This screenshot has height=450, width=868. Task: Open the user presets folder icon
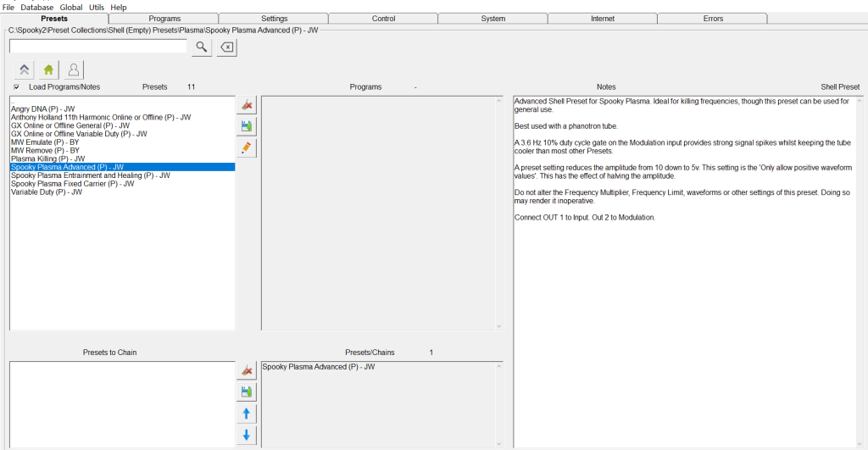(x=74, y=70)
